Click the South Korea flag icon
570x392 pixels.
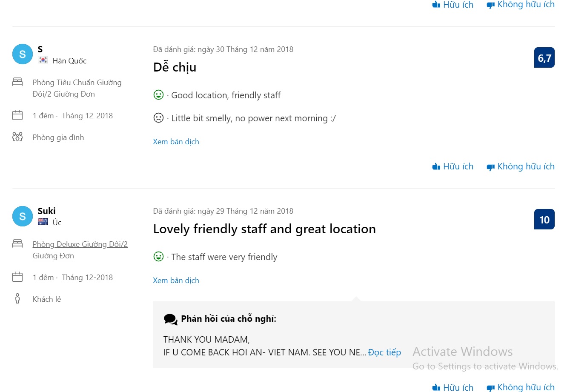pos(43,60)
